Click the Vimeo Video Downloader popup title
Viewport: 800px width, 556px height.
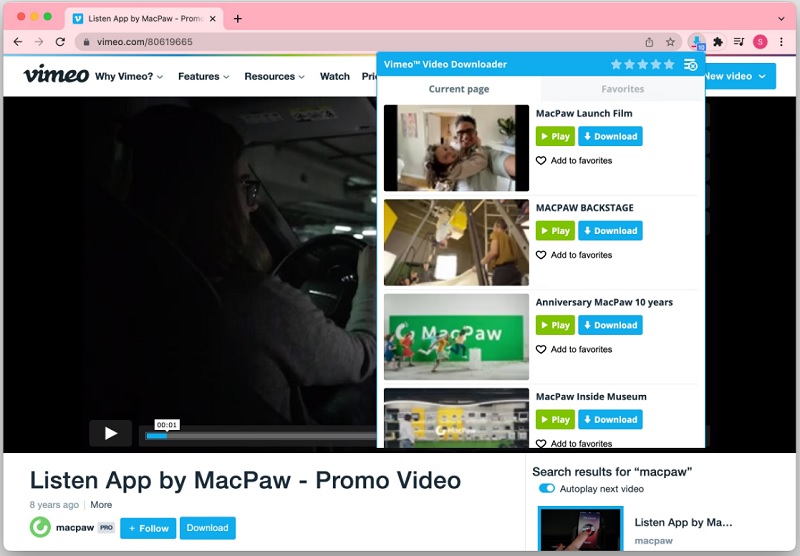(445, 64)
